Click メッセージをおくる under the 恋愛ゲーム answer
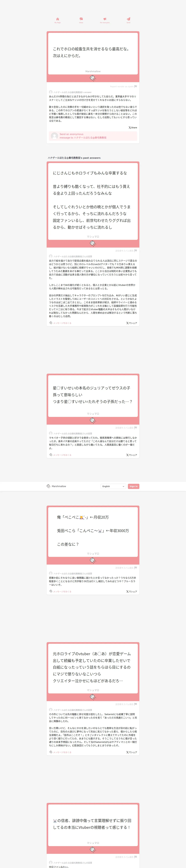Viewport: 186px width, 868px height. click(60, 752)
